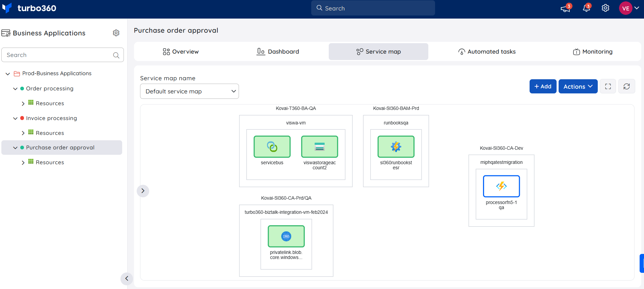Click Resources grid icon under Invoice processing
Viewport: 644px width, 289px height.
pyautogui.click(x=31, y=132)
